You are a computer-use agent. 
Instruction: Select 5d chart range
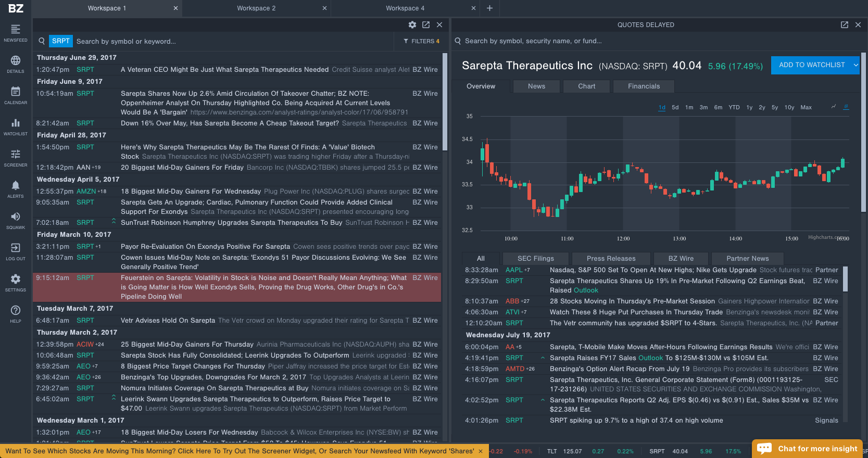coord(675,107)
